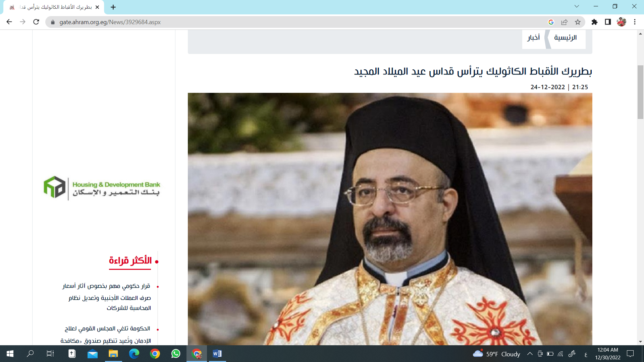This screenshot has width=644, height=362.
Task: Open Windows notification center
Action: [630, 354]
